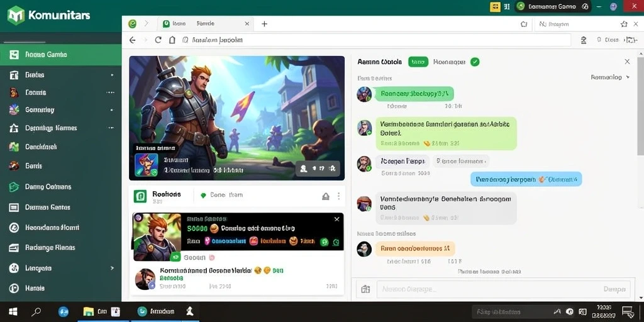
Task: Select Harais at the sidebar bottom
Action: pyautogui.click(x=61, y=288)
